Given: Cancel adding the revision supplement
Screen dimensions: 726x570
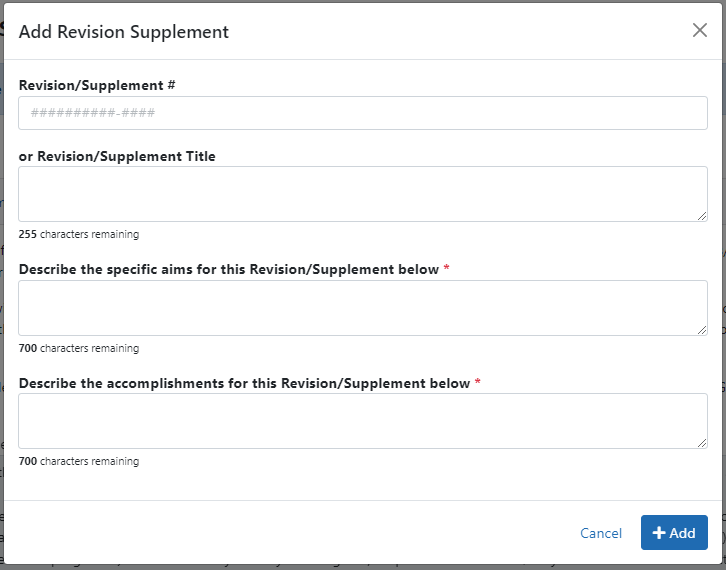Looking at the screenshot, I should point(601,533).
